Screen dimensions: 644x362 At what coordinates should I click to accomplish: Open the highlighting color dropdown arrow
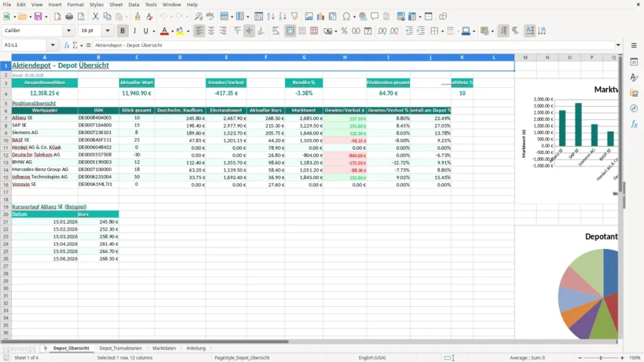[188, 31]
